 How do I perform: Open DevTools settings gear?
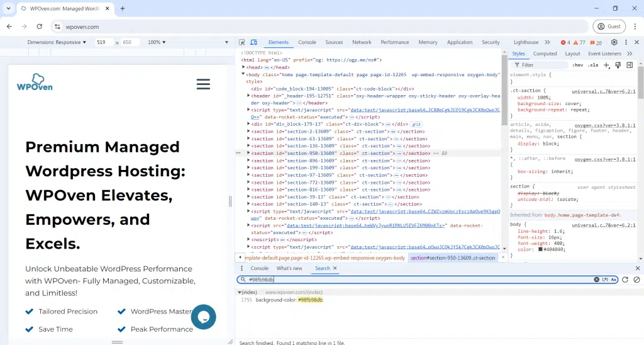tap(614, 42)
